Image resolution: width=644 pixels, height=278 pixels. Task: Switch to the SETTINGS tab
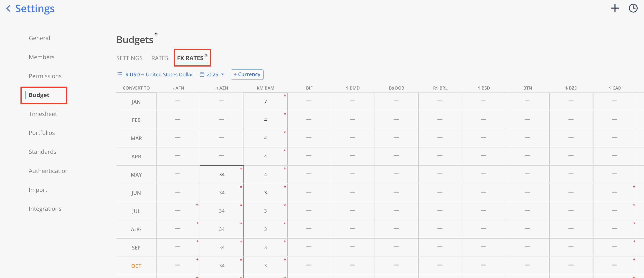click(129, 58)
